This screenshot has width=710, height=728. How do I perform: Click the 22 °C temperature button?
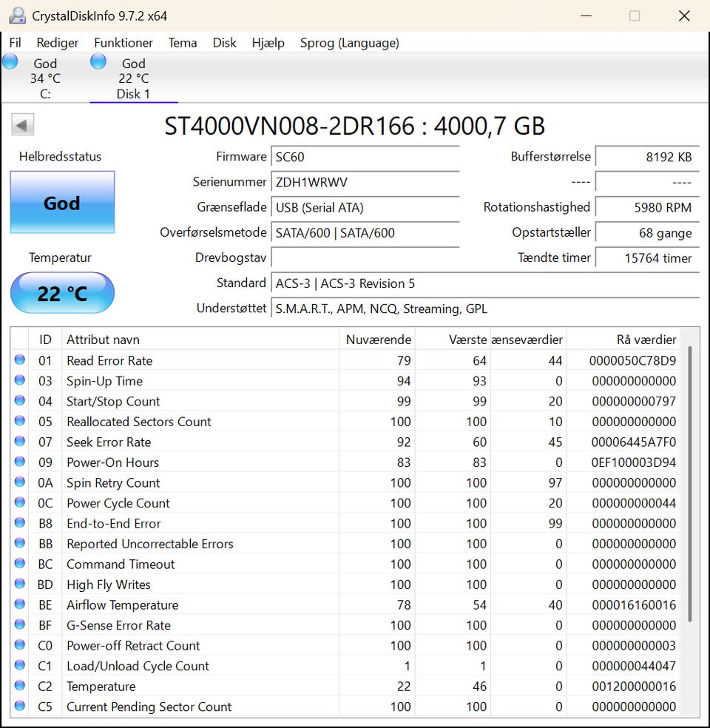pos(62,293)
